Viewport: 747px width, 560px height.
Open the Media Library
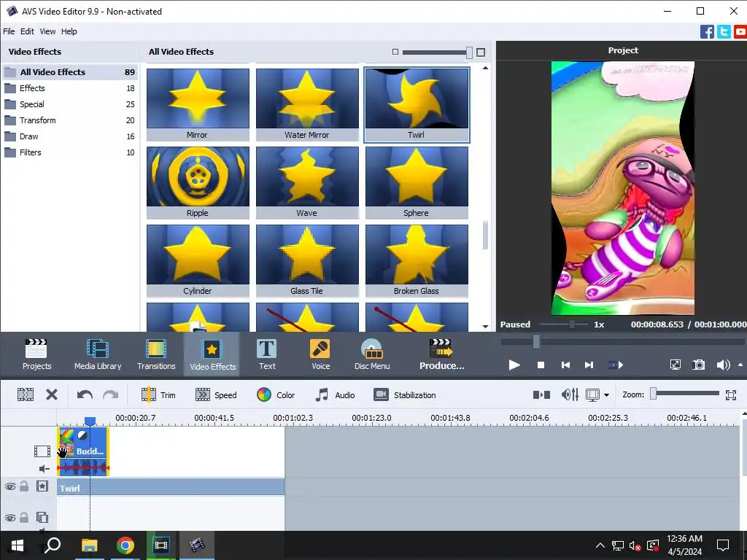(x=98, y=354)
